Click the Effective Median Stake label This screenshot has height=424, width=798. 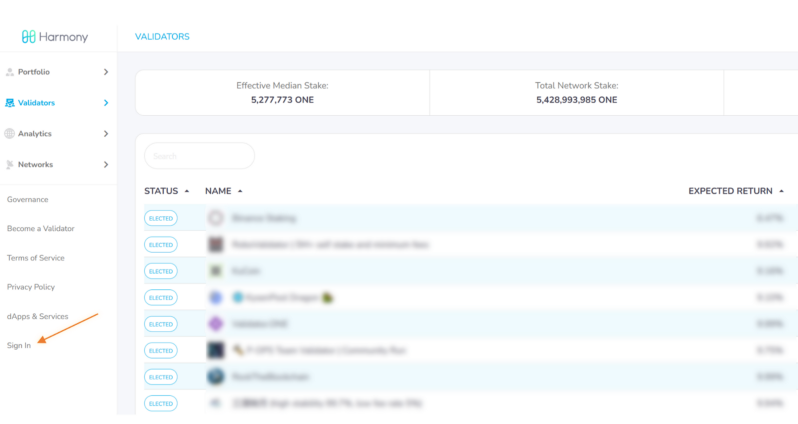(282, 86)
